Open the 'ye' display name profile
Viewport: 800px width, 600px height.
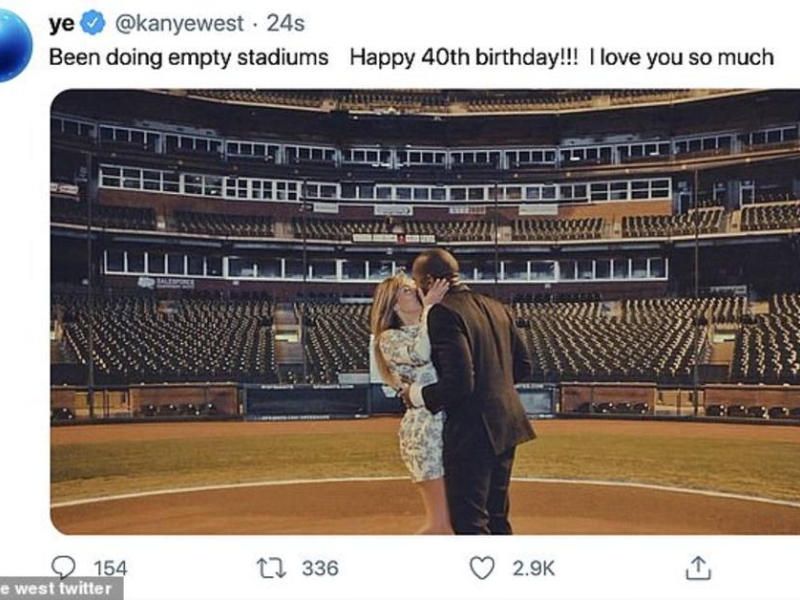pos(61,24)
